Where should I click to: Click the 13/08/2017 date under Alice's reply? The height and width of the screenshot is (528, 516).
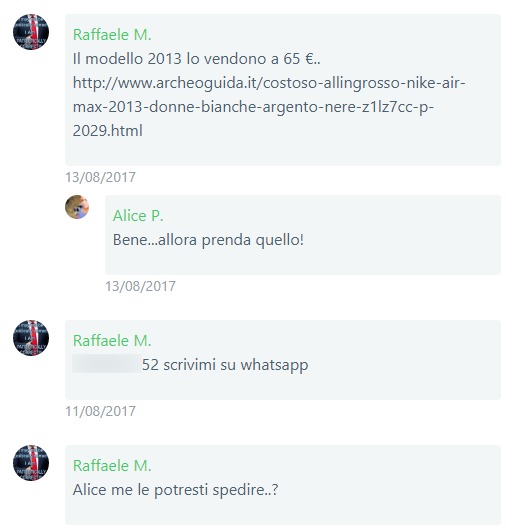(140, 286)
